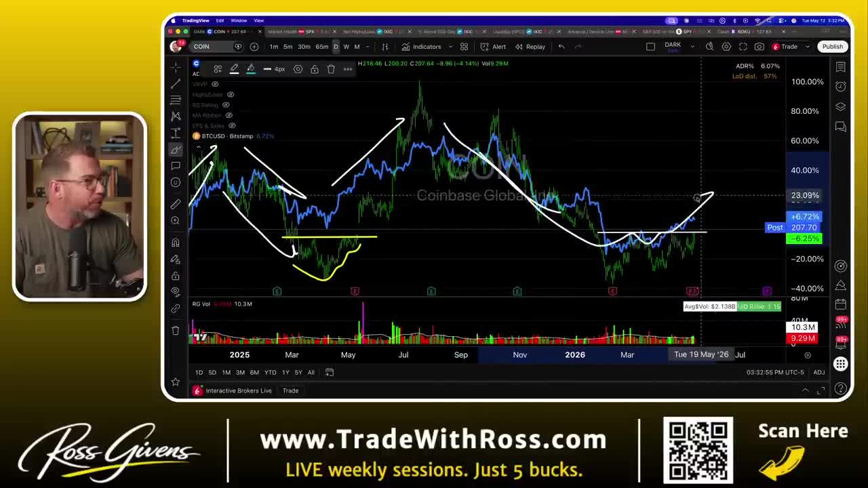868x488 pixels.
Task: Open the Indicators dialog
Action: click(x=421, y=47)
